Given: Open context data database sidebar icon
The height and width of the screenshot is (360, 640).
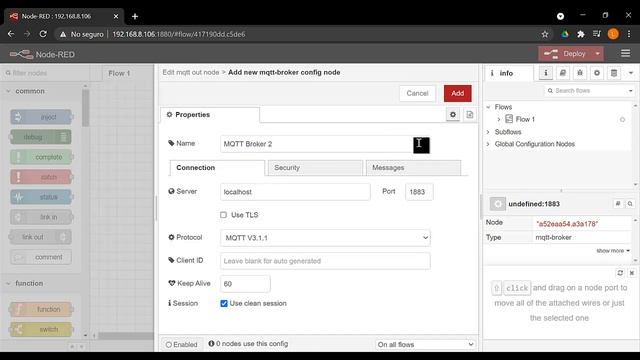Looking at the screenshot, I should click(614, 73).
